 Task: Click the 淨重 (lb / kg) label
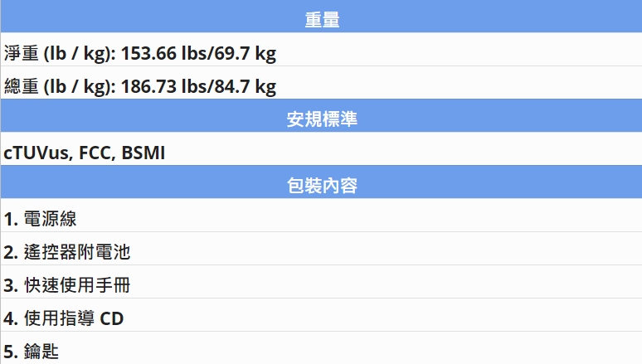click(x=60, y=54)
